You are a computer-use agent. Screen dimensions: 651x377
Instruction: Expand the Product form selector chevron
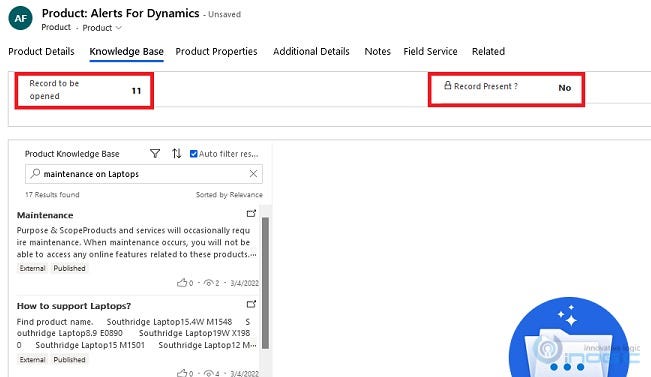point(118,28)
